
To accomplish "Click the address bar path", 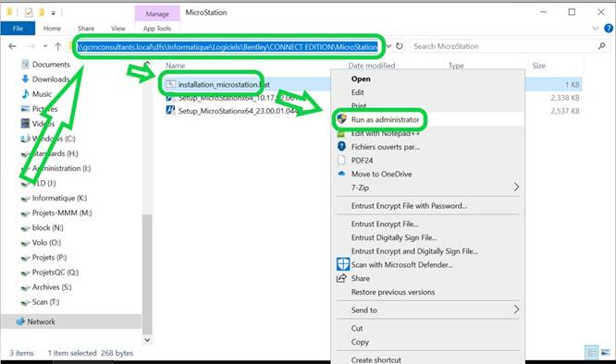I will click(x=228, y=47).
